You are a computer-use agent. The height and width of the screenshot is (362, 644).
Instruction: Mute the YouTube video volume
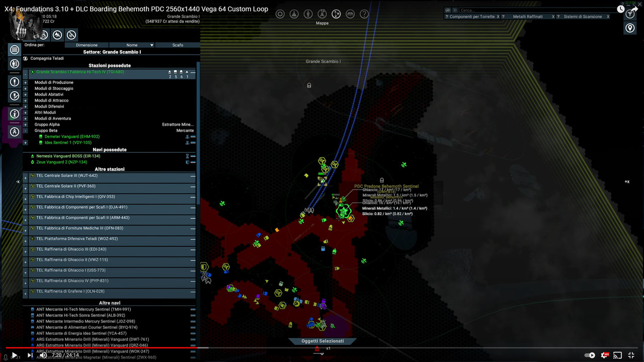pyautogui.click(x=43, y=355)
